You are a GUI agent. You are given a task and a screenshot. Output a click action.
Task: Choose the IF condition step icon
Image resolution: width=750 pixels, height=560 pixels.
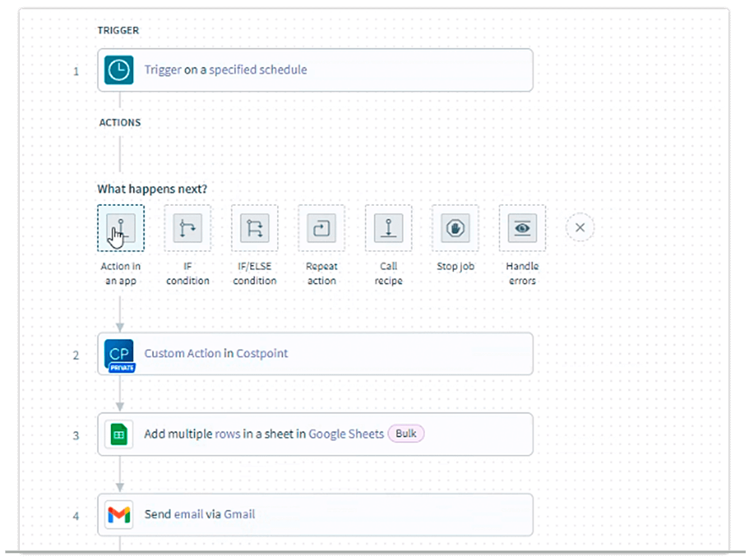[x=187, y=228]
